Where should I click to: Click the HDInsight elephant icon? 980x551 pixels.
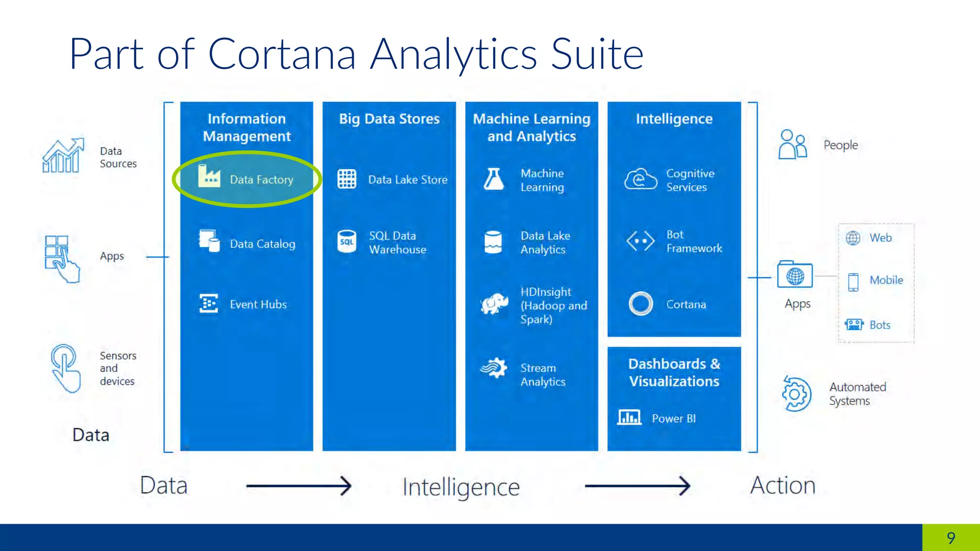494,304
